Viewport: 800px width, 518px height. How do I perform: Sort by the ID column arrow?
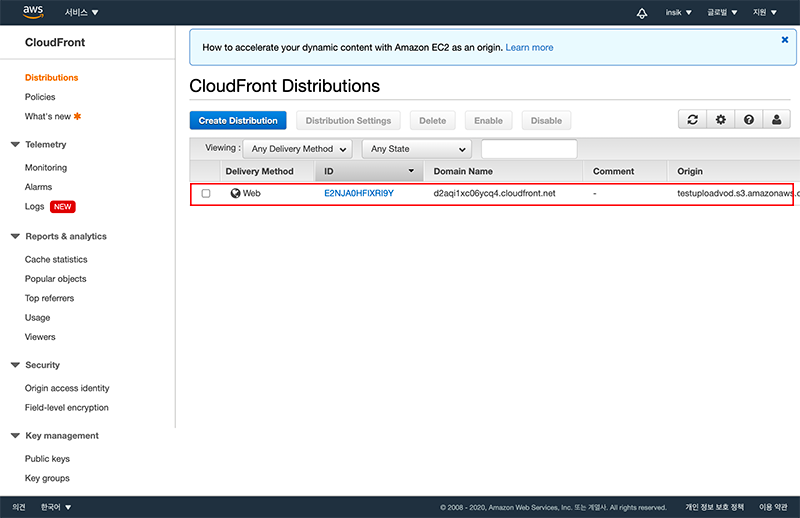[x=411, y=171]
